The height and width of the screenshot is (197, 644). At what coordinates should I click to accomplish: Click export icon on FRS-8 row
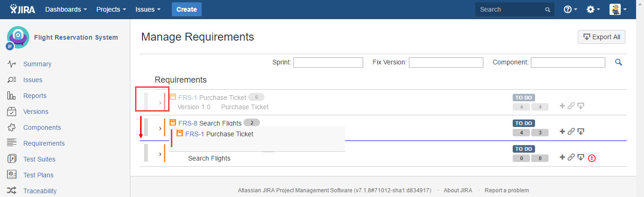[581, 132]
